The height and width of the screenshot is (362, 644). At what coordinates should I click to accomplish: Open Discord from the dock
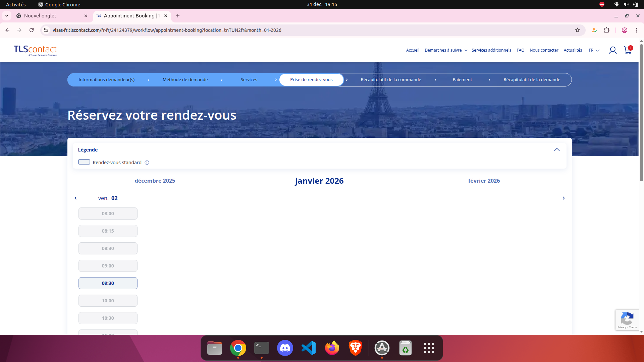[285, 348]
